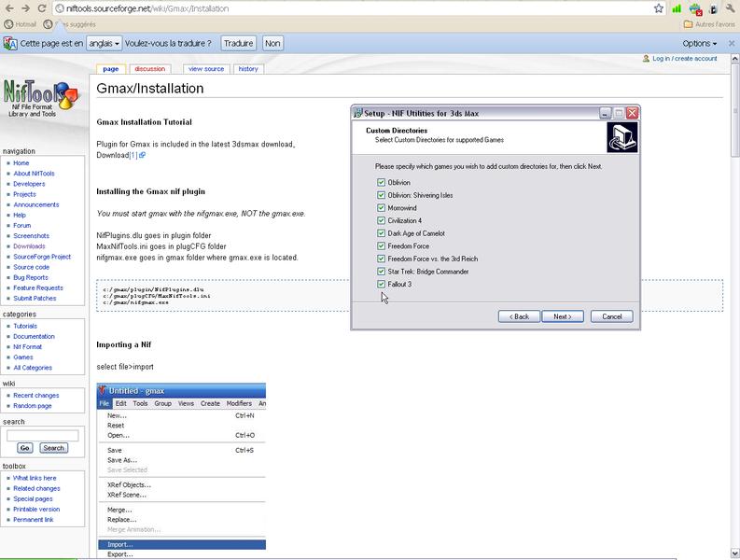
Task: Uncheck the Fallout 3 checkbox
Action: [x=381, y=285]
